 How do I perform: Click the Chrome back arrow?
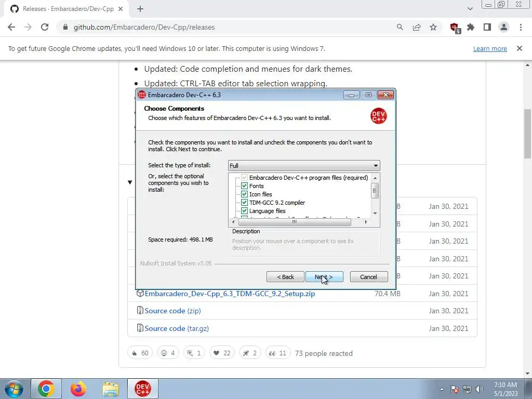coord(11,27)
